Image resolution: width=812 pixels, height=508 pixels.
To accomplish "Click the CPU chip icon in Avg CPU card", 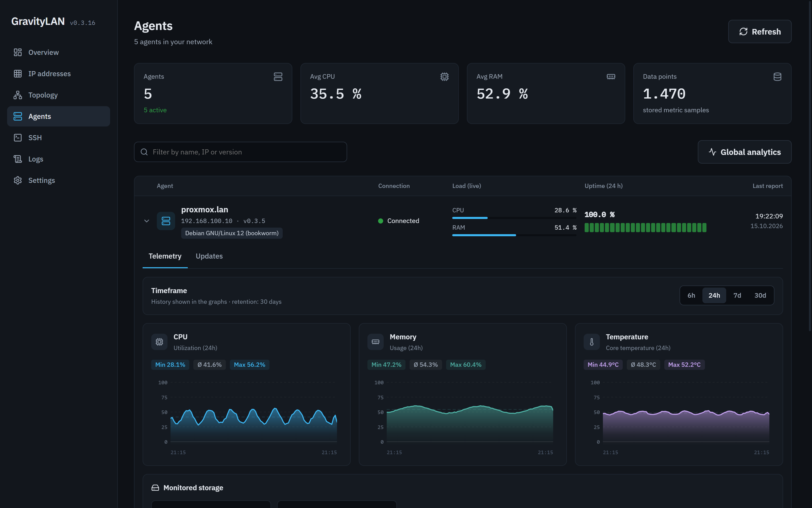I will click(x=444, y=77).
